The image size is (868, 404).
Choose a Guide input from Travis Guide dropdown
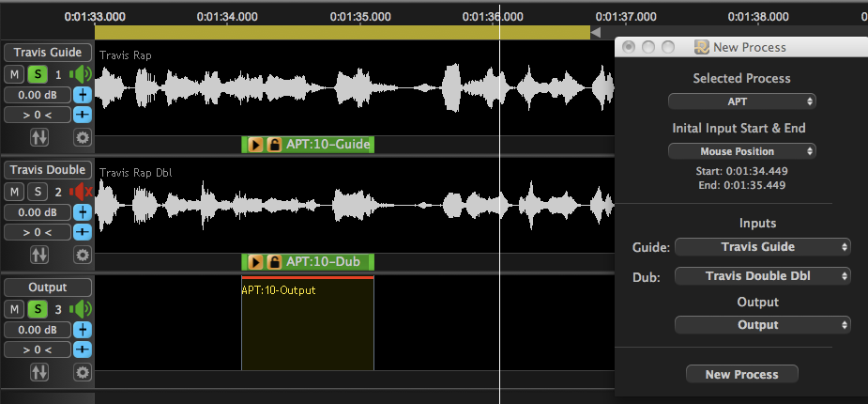point(762,247)
